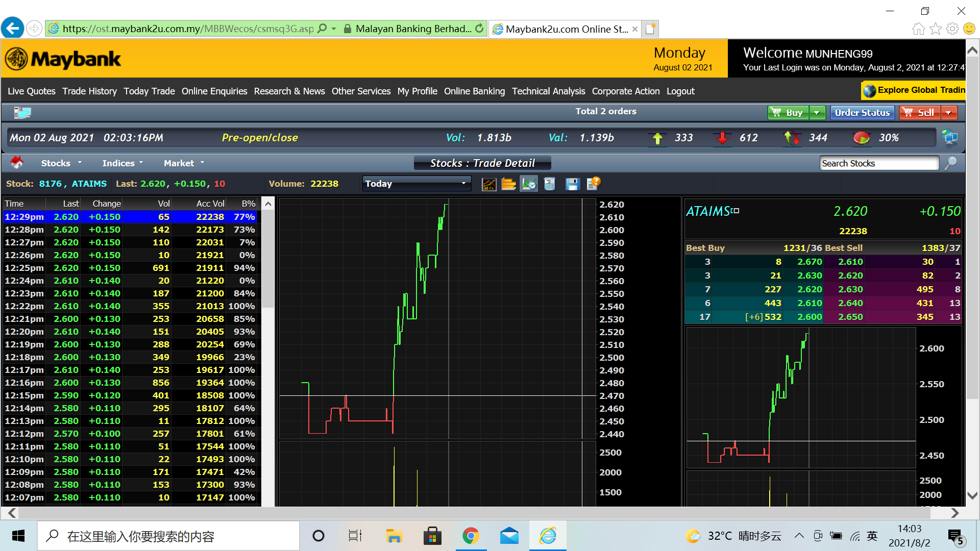Click the monitor refresh icon beside 30%
The width and height of the screenshot is (980, 551).
point(949,137)
